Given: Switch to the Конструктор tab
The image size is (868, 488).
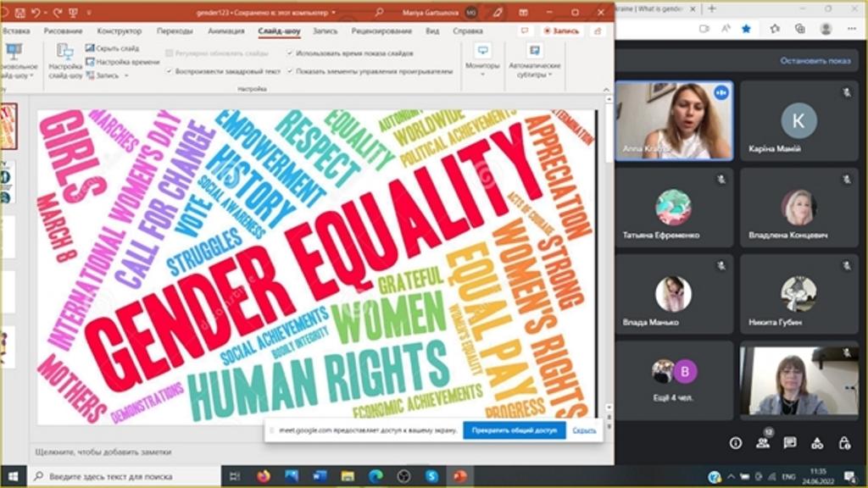Looking at the screenshot, I should [x=119, y=31].
